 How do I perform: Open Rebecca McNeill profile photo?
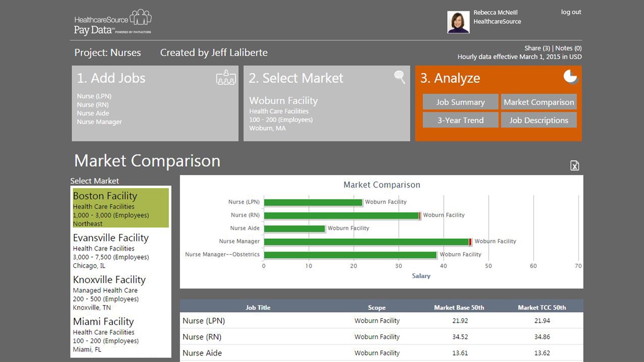pos(458,22)
